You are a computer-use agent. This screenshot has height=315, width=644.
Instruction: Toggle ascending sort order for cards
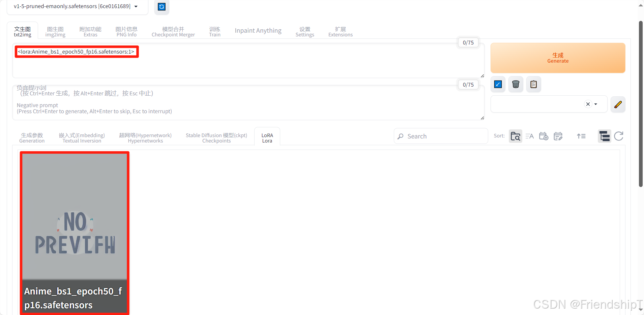point(582,136)
